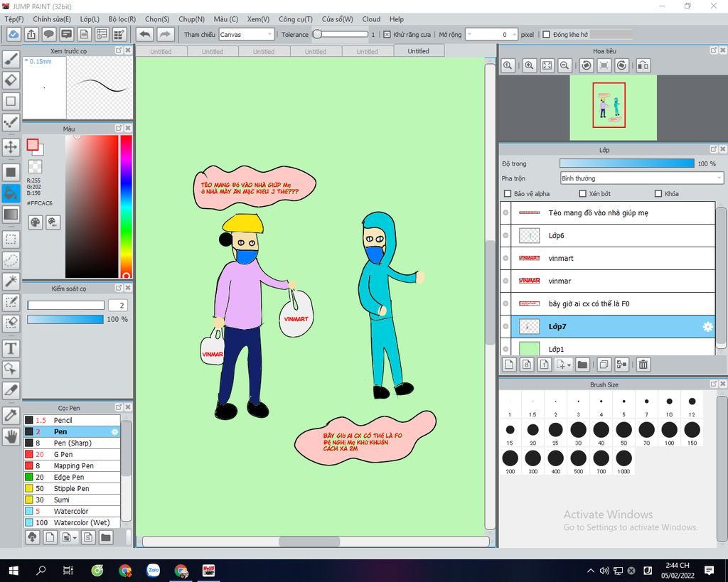The height and width of the screenshot is (582, 728).
Task: Select the Text tool
Action: [11, 348]
